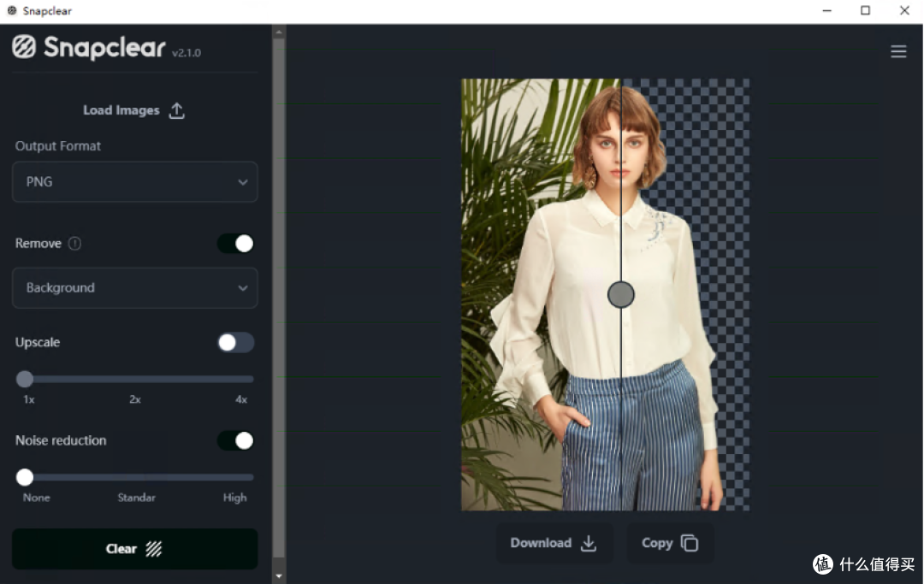Enable the Upscale switch
Screen dimensions: 924x584
pyautogui.click(x=236, y=342)
